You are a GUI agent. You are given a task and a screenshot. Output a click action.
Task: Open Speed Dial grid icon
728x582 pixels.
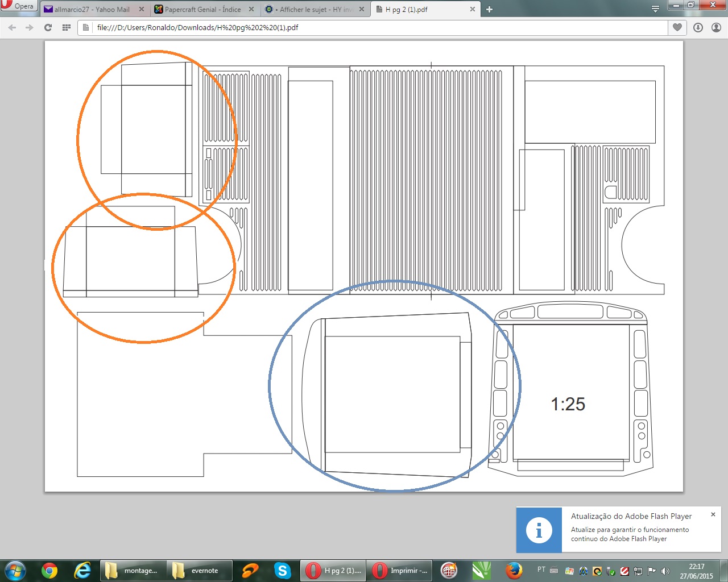(66, 27)
